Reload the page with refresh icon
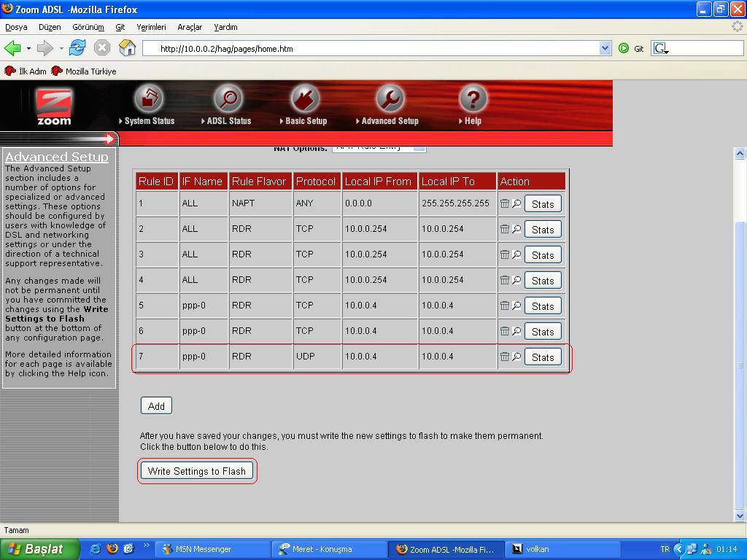 click(x=77, y=48)
